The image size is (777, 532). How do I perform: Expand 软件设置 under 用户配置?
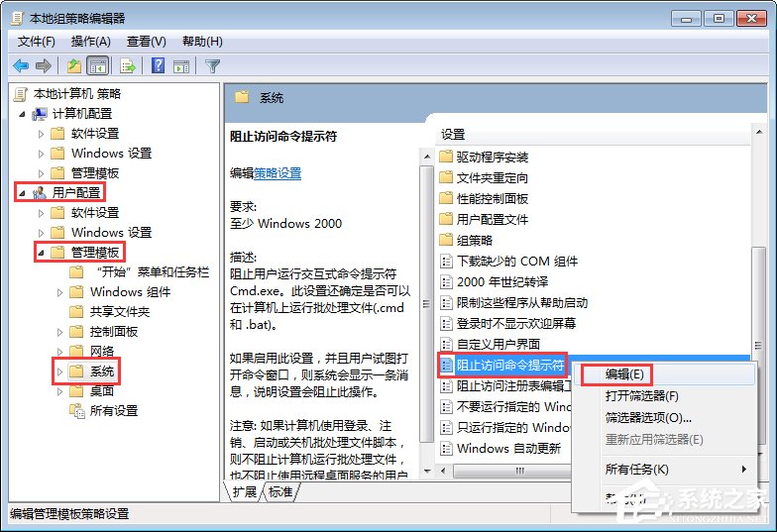pos(42,213)
